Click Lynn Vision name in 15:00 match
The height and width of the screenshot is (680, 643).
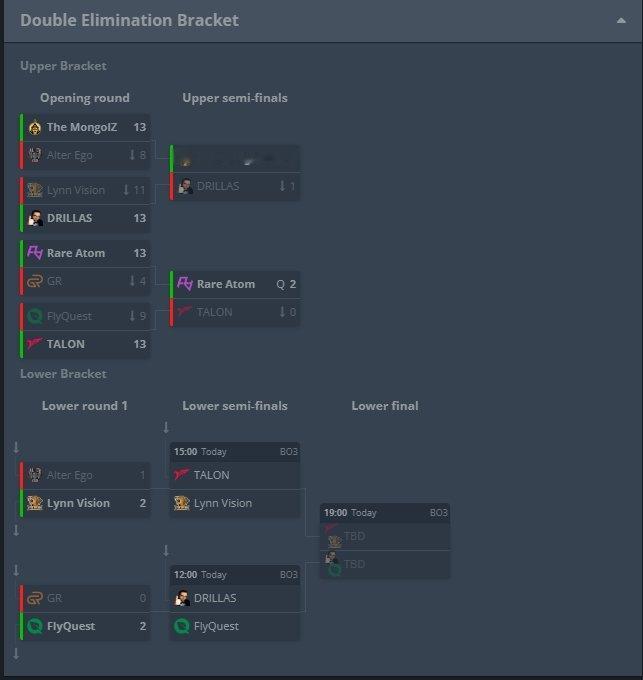[x=222, y=503]
